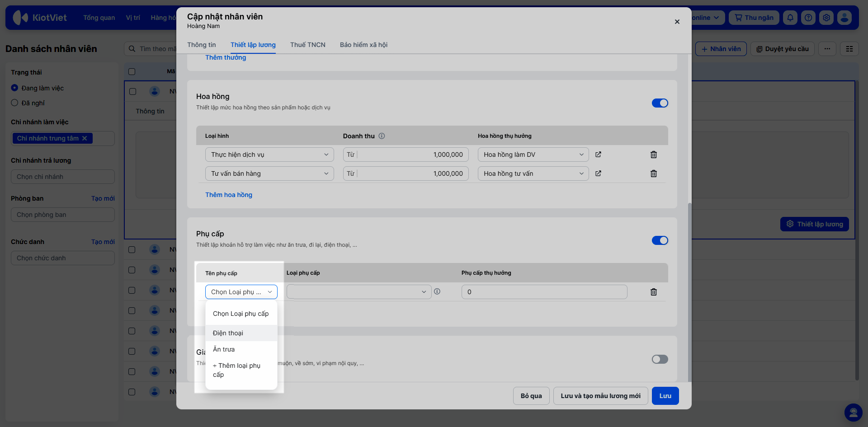Click the Bỏ qua button
This screenshot has height=427, width=868.
[x=531, y=396]
